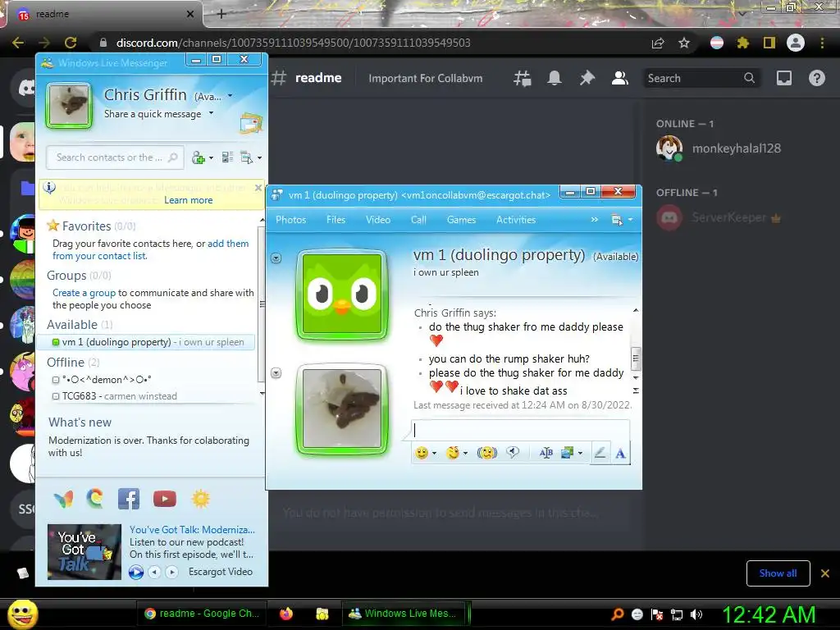Switch to readme - Google Chrome taskbar item
This screenshot has width=840, height=630.
(203, 614)
